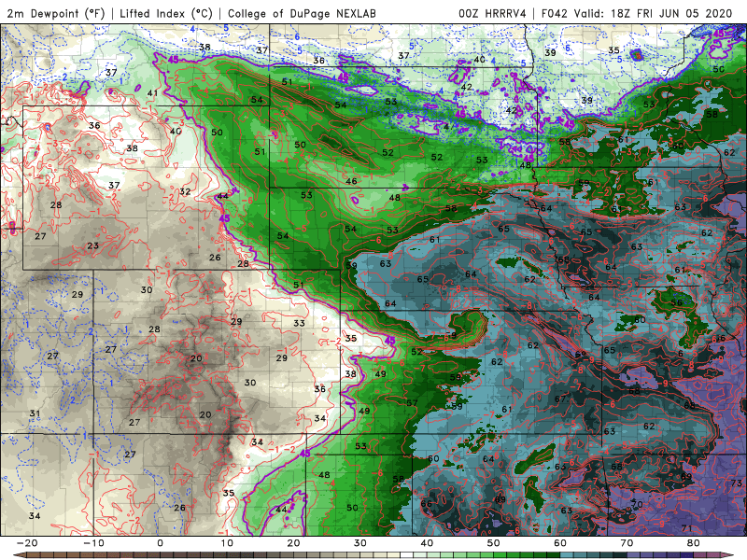
Task: Click the dewpoint value '71' on the map
Action: [x=686, y=528]
